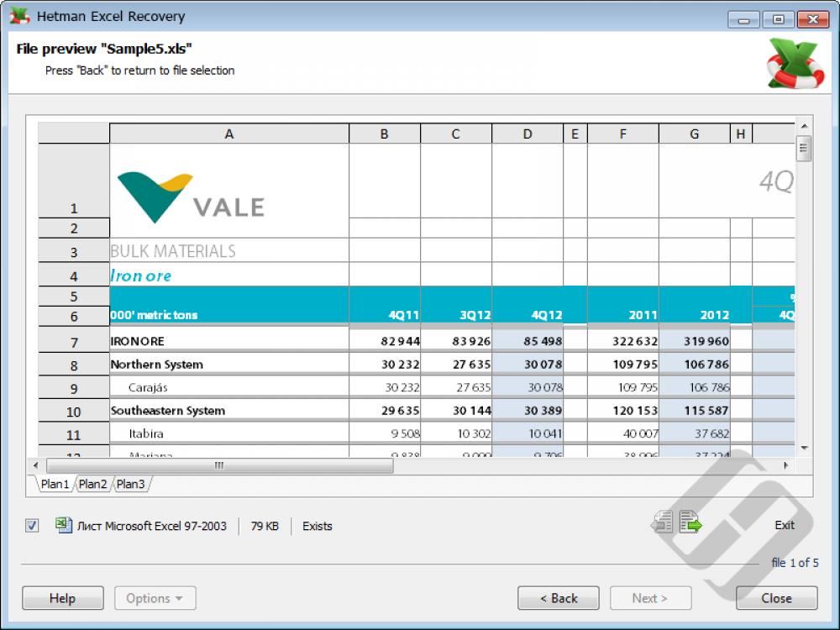Viewport: 840px width, 630px height.
Task: Open the Options dropdown menu
Action: point(154,598)
